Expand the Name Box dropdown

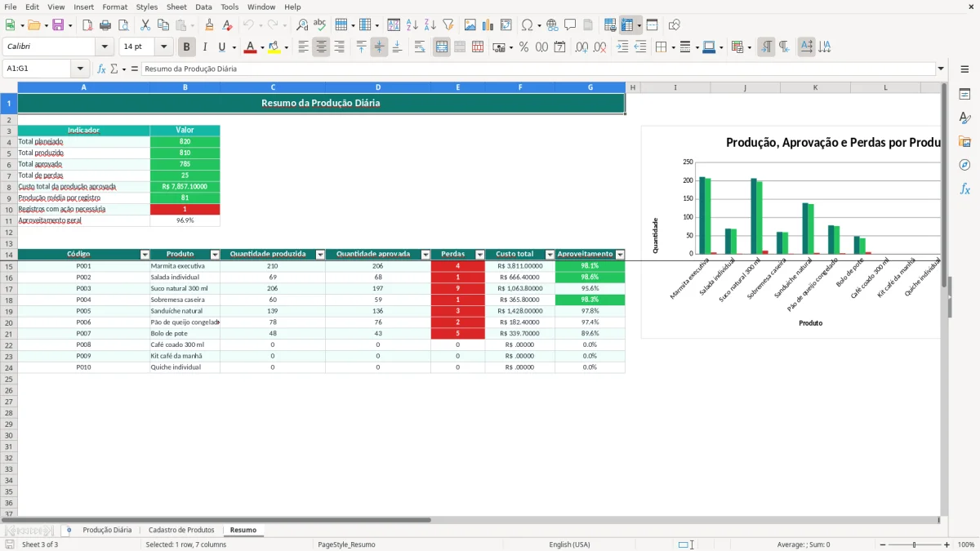pyautogui.click(x=80, y=69)
